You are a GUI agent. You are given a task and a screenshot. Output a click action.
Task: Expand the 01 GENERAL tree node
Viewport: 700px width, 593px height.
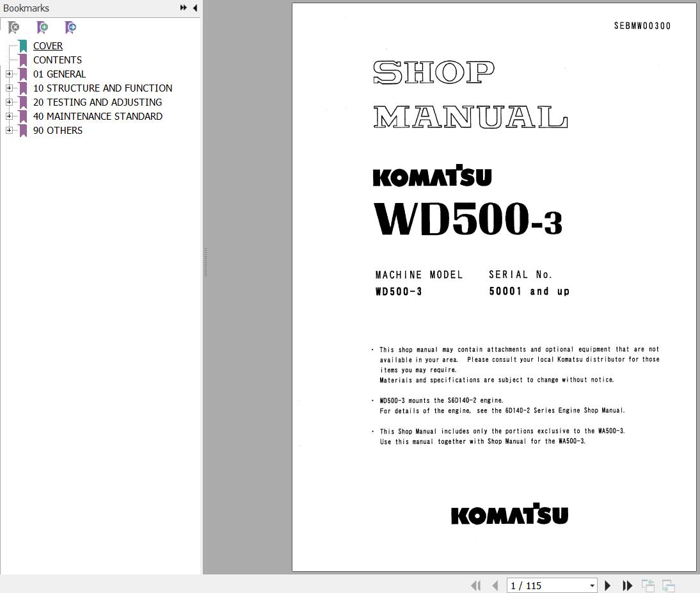9,74
